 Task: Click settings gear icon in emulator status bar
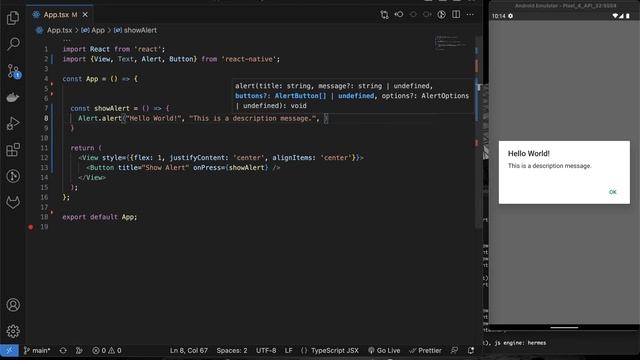pos(510,16)
